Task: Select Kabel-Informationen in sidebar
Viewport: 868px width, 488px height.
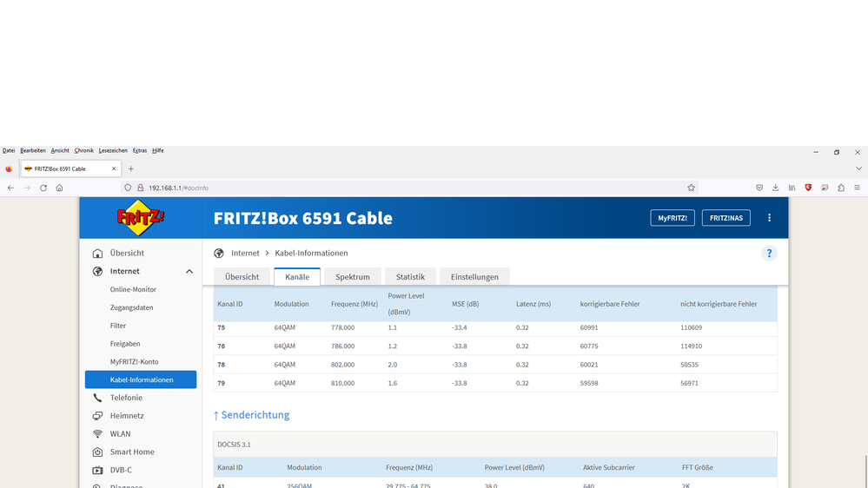Action: [x=141, y=379]
